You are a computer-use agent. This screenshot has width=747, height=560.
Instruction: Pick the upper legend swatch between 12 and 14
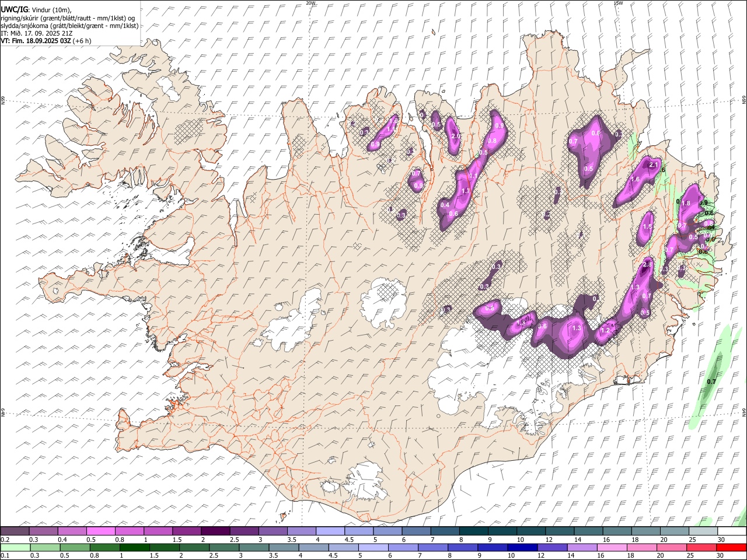pos(558,531)
